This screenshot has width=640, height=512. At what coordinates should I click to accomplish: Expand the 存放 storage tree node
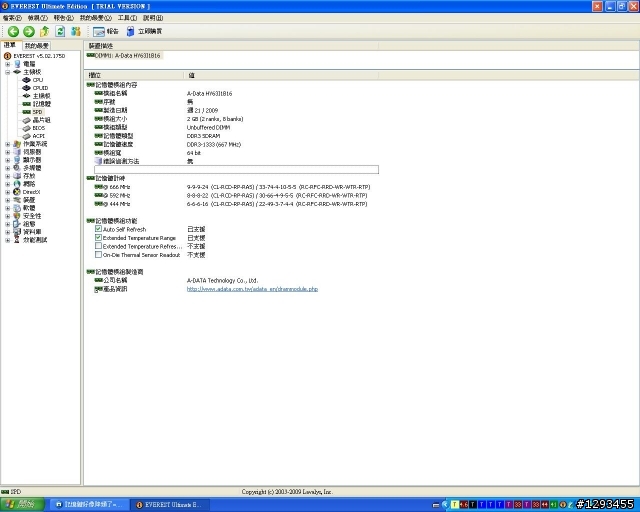pyautogui.click(x=7, y=176)
